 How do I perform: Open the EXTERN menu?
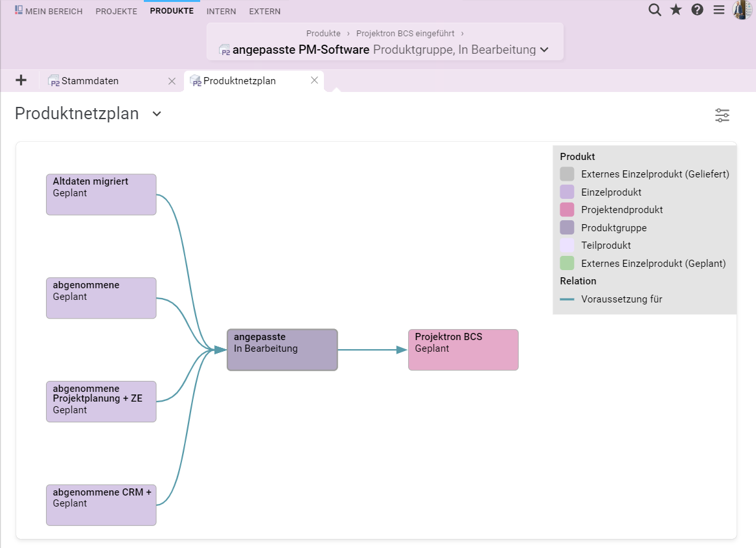coord(265,11)
